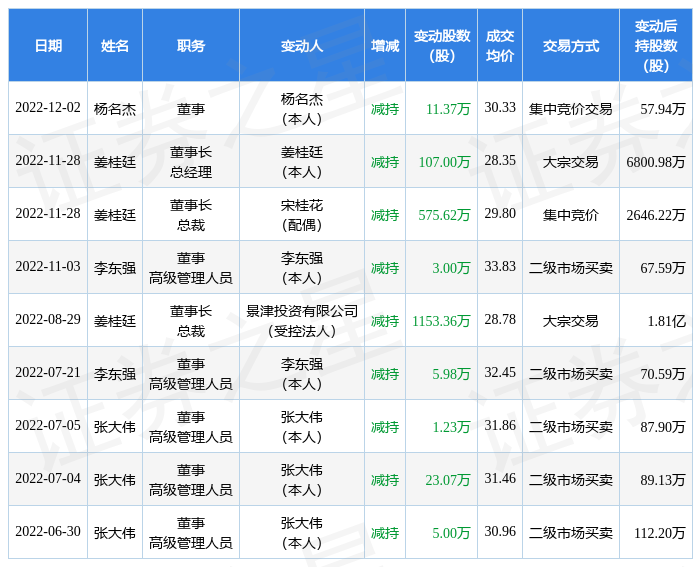Image resolution: width=693 pixels, height=567 pixels.
Task: Click holding value 1.81亿
Action: (x=667, y=321)
